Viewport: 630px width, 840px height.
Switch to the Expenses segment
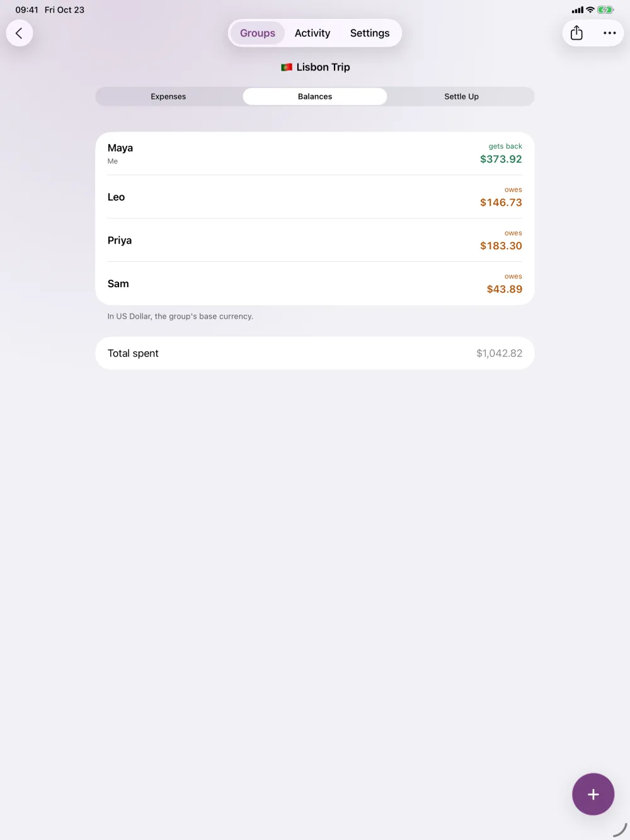tap(168, 96)
